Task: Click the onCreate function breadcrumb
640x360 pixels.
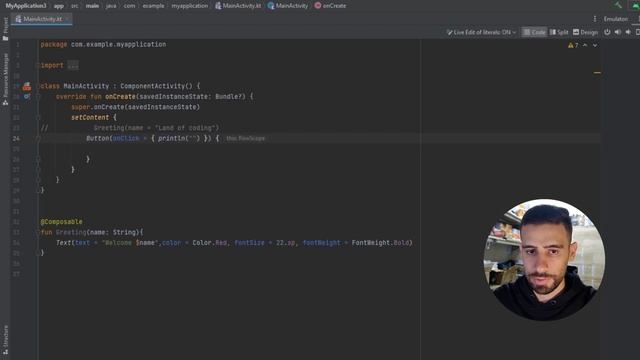Action: pos(330,6)
